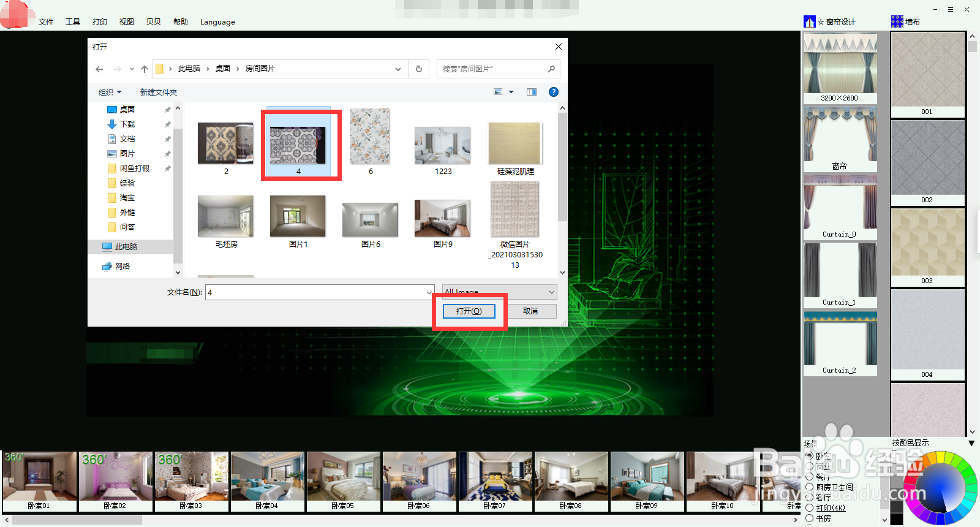
Task: Open the view options dropdown arrow
Action: (x=511, y=92)
